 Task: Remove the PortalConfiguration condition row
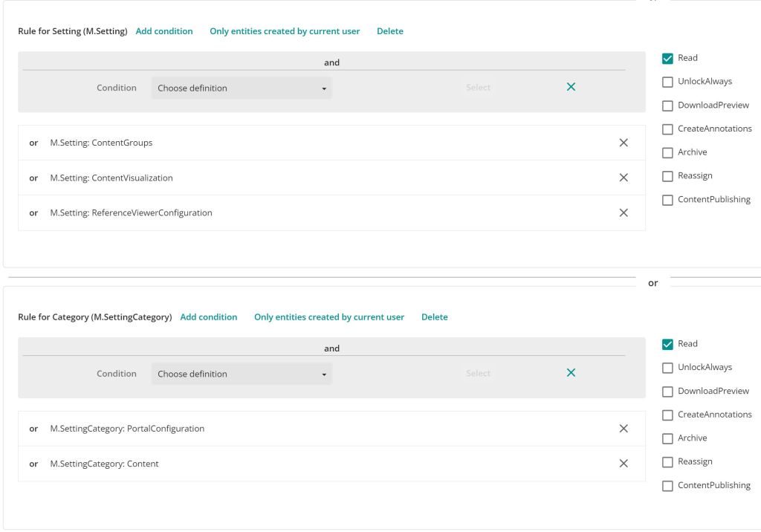624,429
